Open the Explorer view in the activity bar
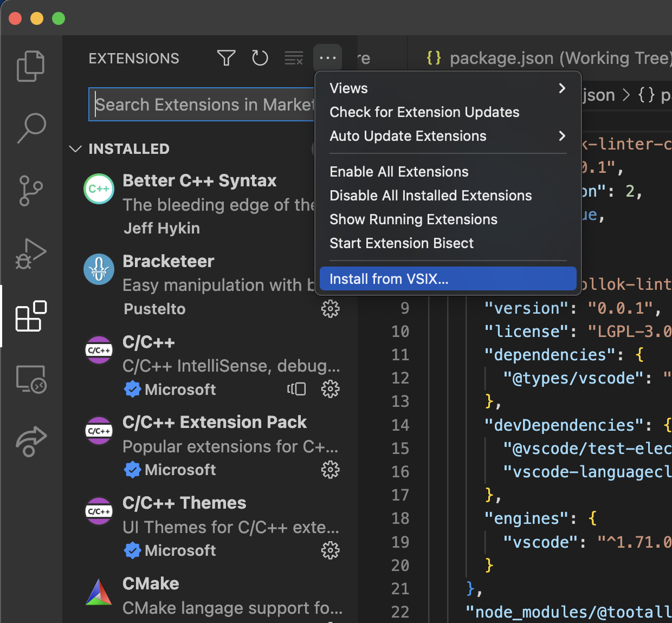The width and height of the screenshot is (672, 623). (x=31, y=66)
